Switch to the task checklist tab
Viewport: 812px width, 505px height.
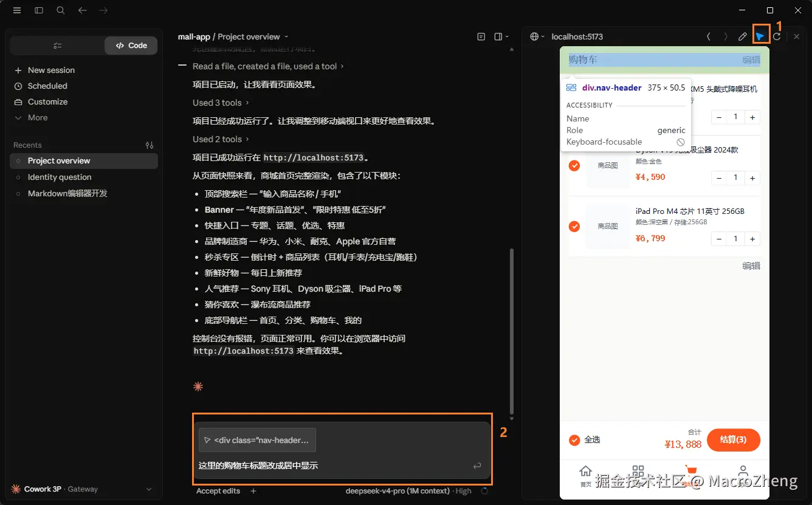58,46
